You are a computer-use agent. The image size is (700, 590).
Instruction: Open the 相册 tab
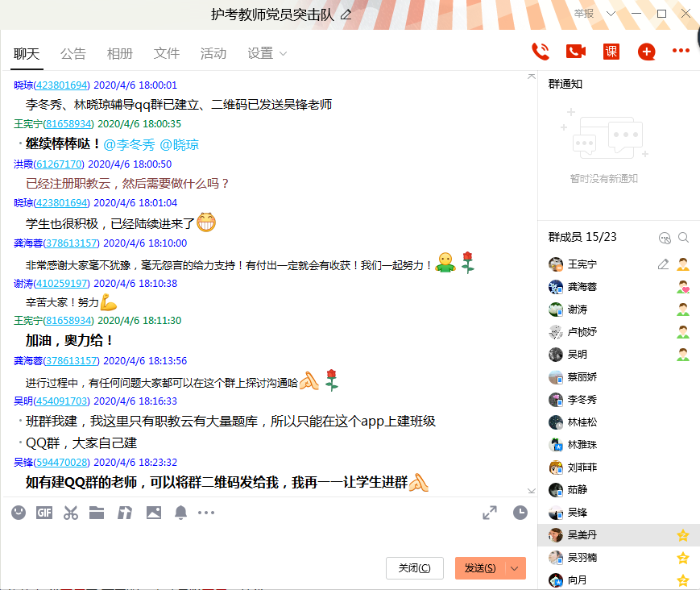[120, 54]
